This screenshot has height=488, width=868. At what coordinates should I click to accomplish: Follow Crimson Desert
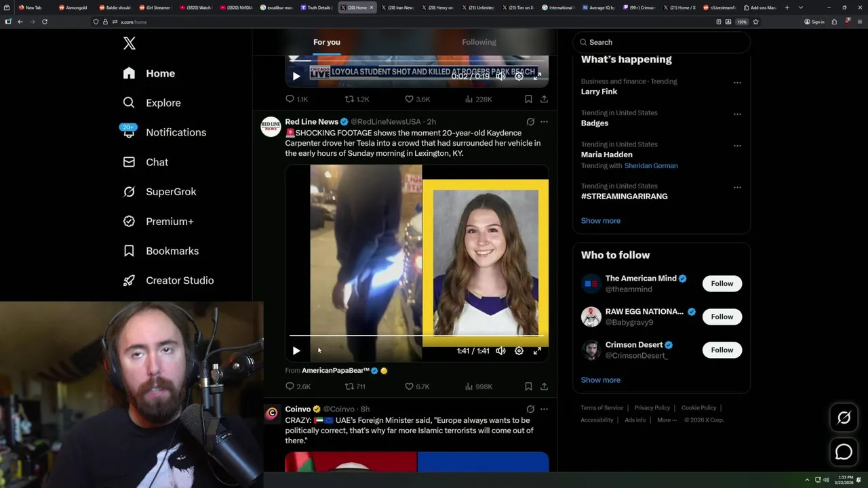tap(722, 350)
